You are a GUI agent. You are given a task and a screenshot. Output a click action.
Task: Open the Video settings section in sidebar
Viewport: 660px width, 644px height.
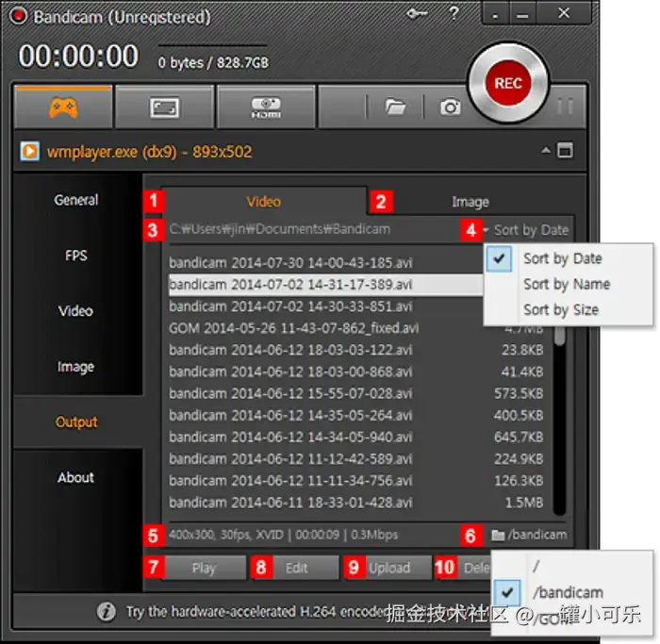75,310
